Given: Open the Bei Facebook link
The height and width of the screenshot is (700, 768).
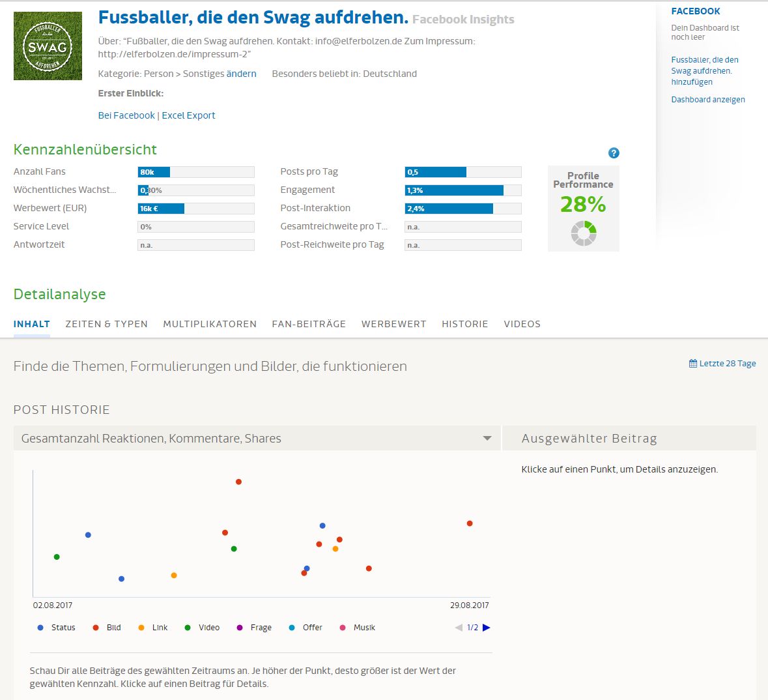Looking at the screenshot, I should click(126, 115).
